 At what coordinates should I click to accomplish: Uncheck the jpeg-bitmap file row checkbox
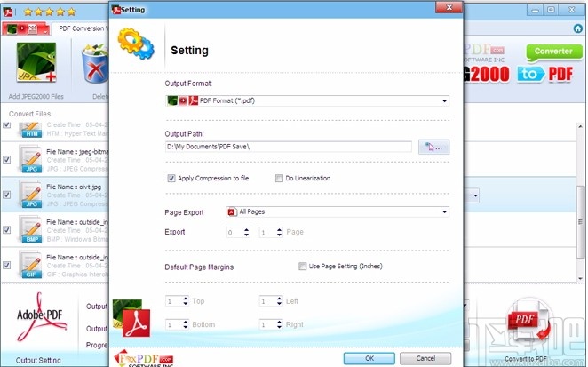(x=7, y=159)
